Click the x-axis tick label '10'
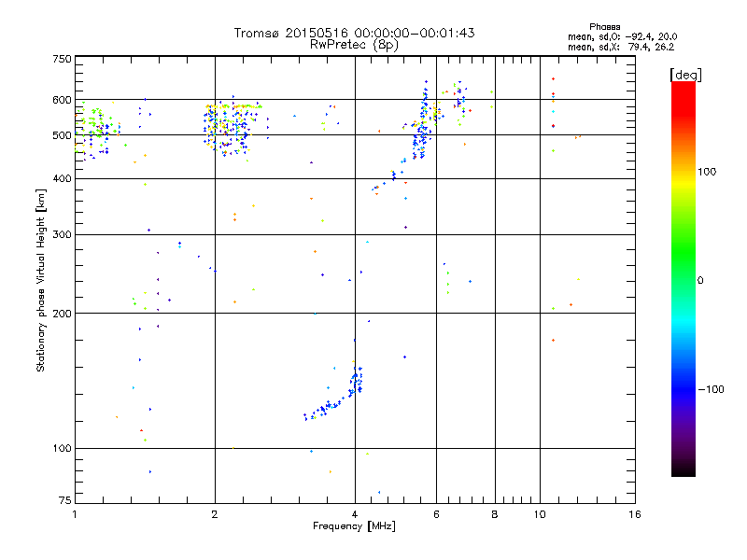The height and width of the screenshot is (560, 747). pyautogui.click(x=540, y=514)
